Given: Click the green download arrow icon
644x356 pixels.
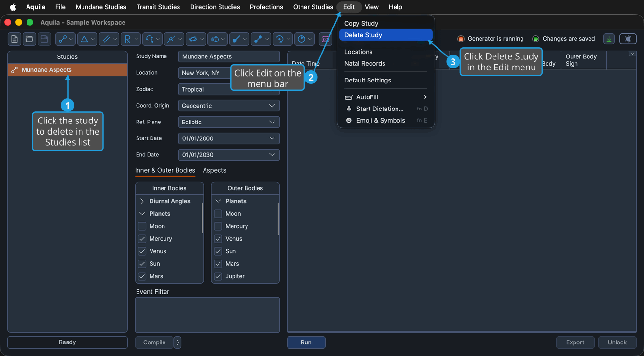Looking at the screenshot, I should pos(609,39).
